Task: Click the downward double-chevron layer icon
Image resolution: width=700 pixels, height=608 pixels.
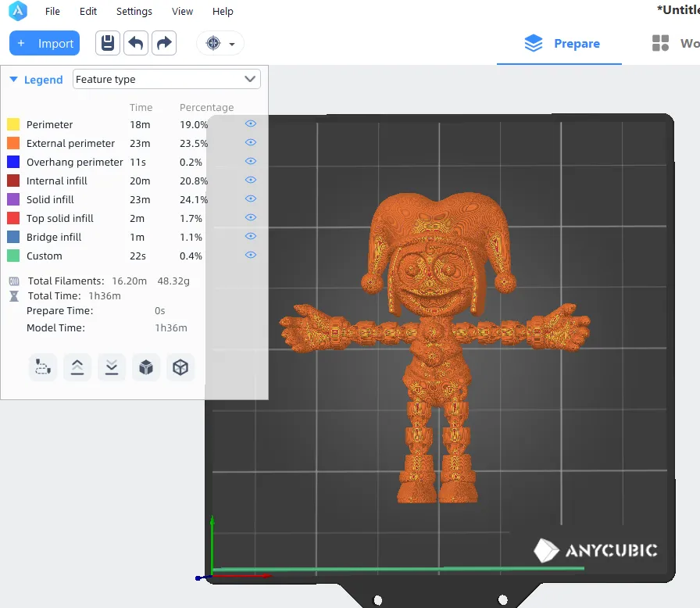Action: point(112,367)
